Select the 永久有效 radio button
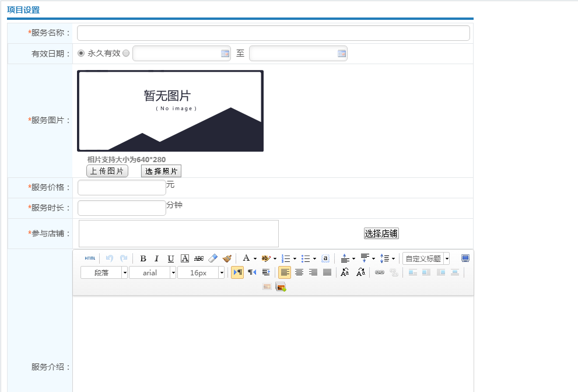Viewport: 578px width, 392px height. coord(80,53)
